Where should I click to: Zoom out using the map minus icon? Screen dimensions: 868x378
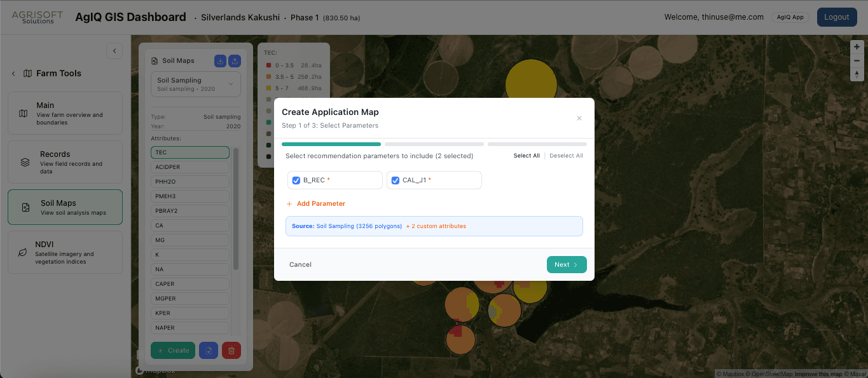point(857,60)
